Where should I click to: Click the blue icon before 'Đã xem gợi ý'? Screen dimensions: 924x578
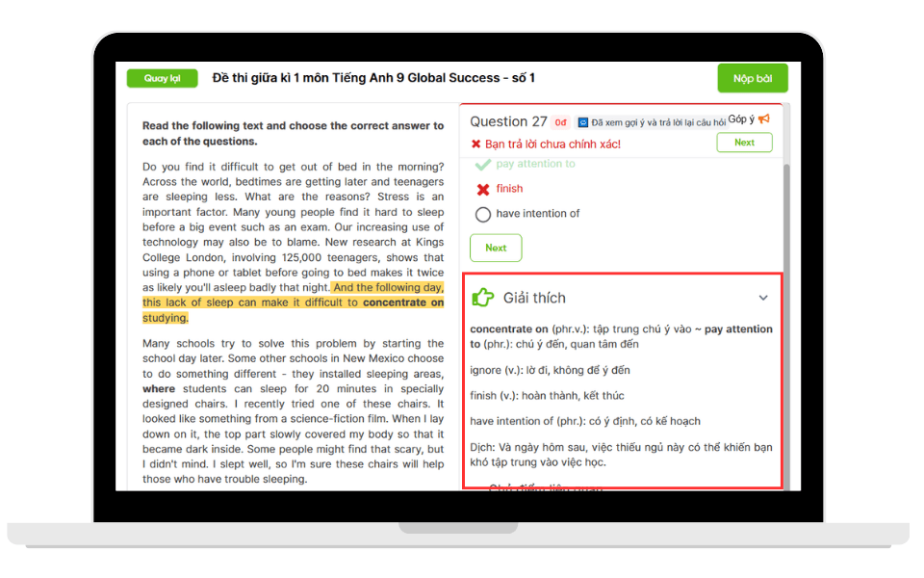[583, 122]
